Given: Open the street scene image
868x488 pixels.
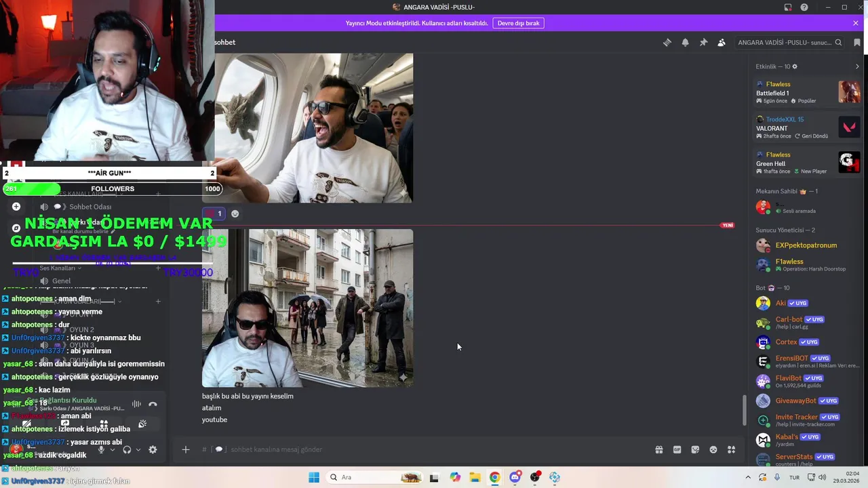Looking at the screenshot, I should tap(307, 308).
